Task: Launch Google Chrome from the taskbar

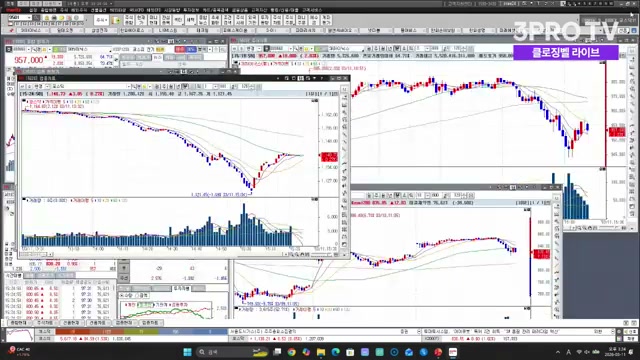Action: pyautogui.click(x=291, y=352)
